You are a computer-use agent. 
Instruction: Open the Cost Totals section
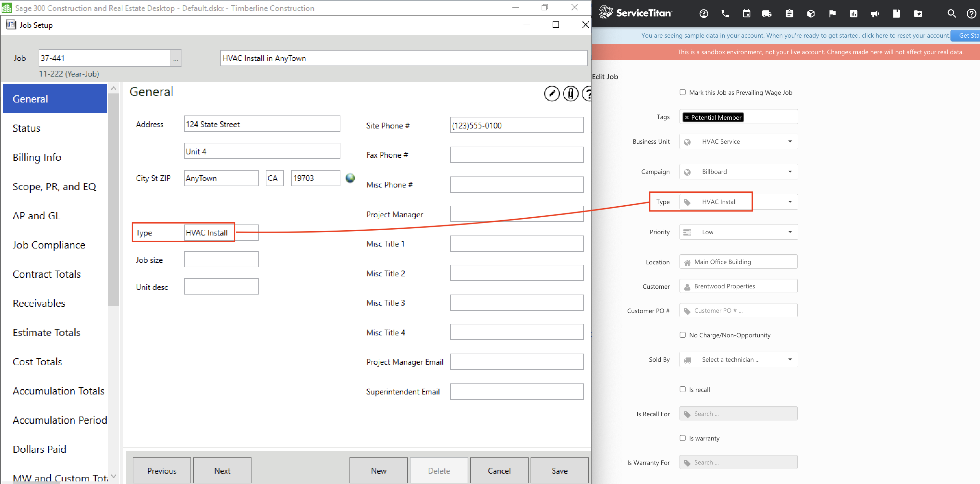coord(55,362)
